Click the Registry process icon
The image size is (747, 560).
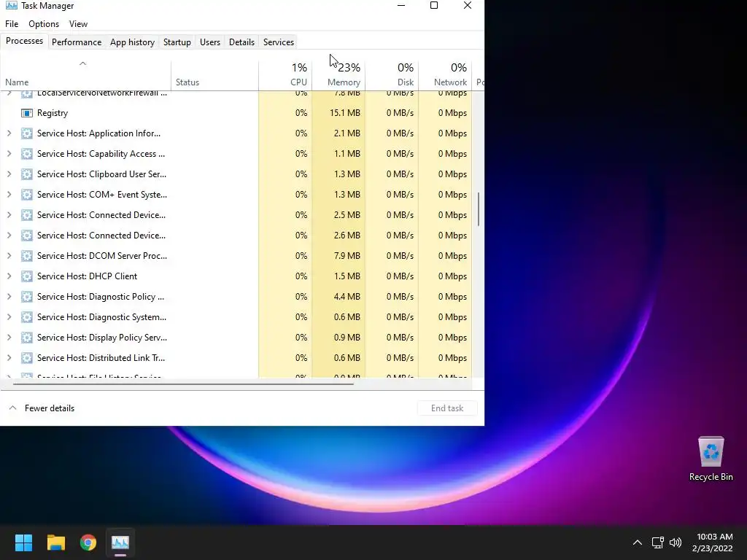27,113
